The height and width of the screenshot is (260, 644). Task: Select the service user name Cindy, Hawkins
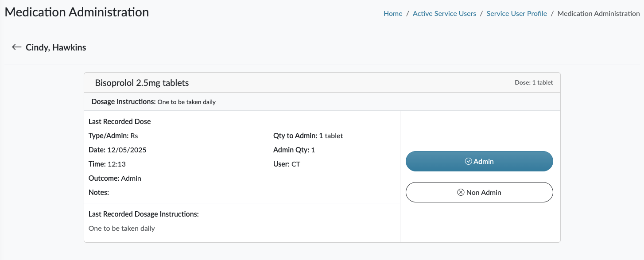(56, 47)
